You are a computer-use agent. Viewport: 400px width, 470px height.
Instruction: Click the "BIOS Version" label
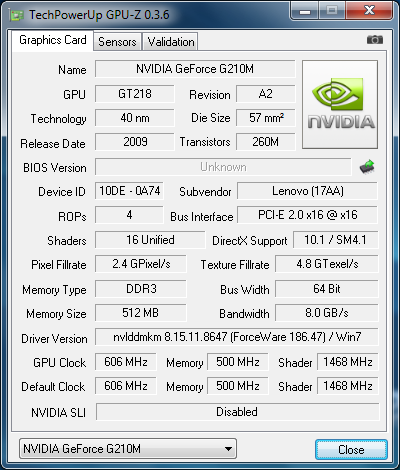(55, 168)
